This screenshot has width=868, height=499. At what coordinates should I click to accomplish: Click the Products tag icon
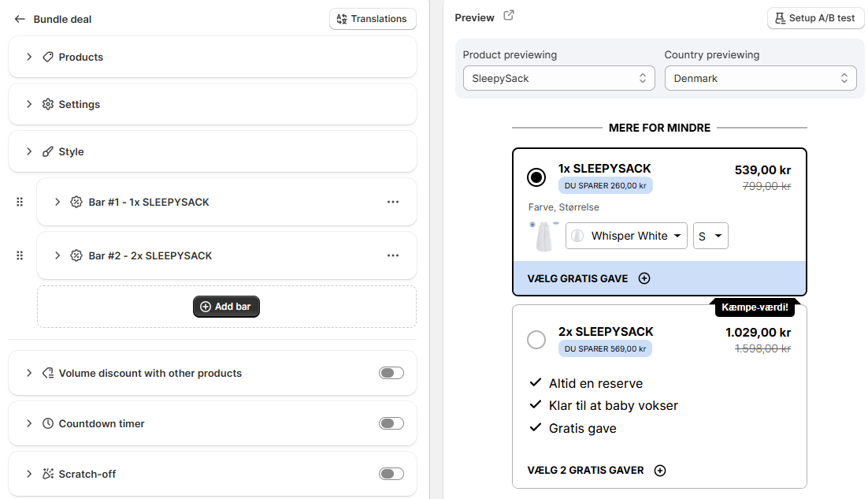point(48,57)
